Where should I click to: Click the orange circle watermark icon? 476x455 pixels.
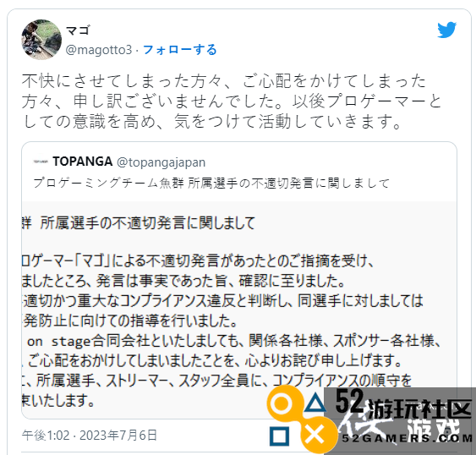tap(282, 403)
